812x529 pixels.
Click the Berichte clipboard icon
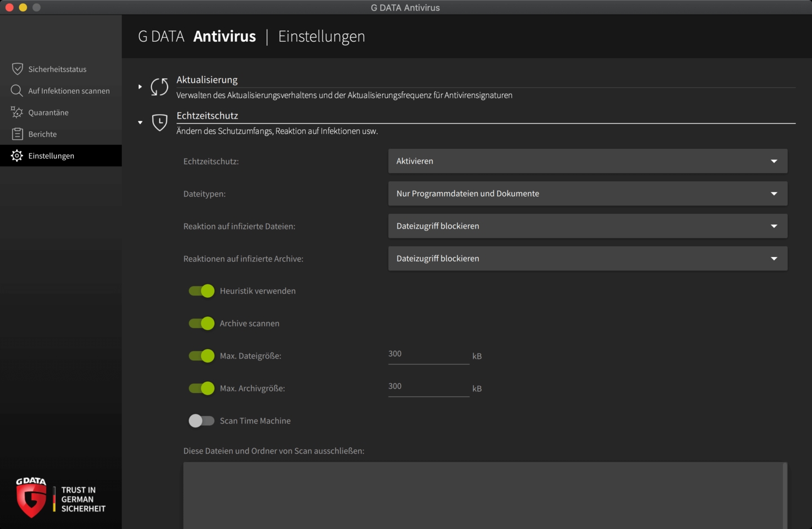[x=17, y=134]
